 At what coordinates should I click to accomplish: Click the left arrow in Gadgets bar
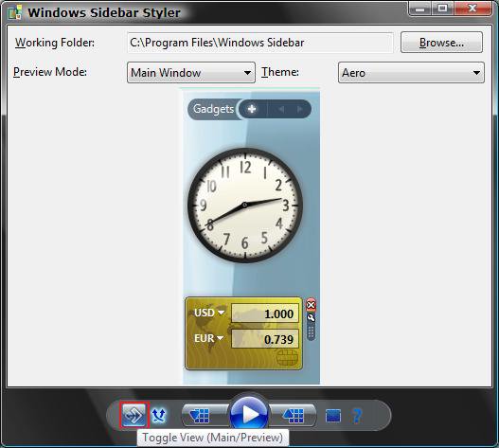pos(281,109)
